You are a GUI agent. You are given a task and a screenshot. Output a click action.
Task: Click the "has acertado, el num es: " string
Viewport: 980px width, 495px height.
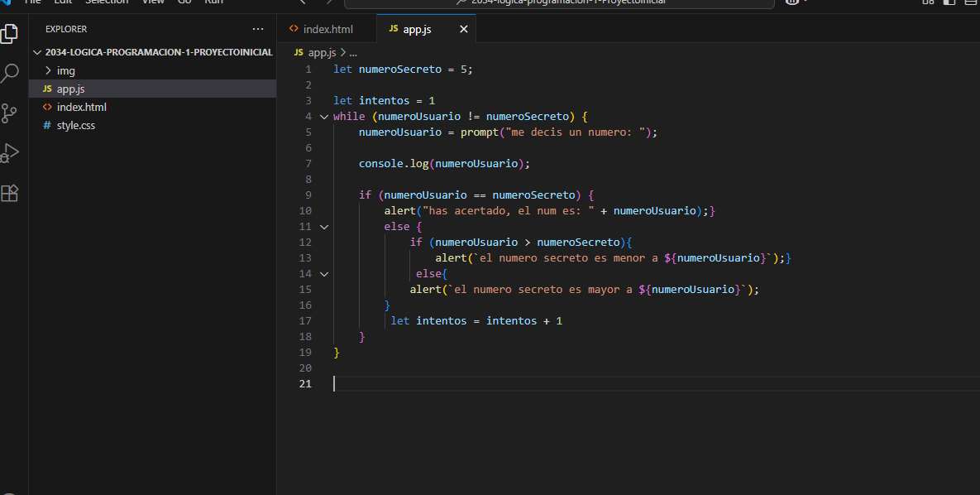(508, 211)
